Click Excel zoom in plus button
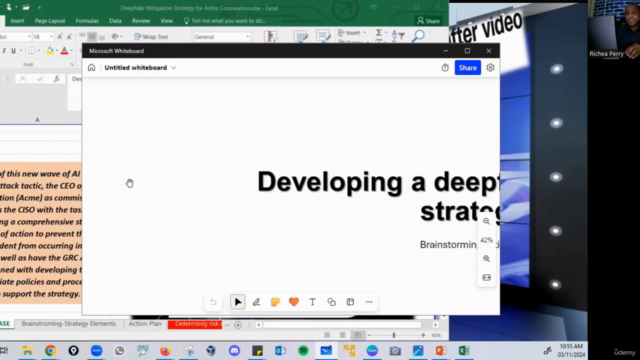Image resolution: width=640 pixels, height=360 pixels. [x=423, y=335]
